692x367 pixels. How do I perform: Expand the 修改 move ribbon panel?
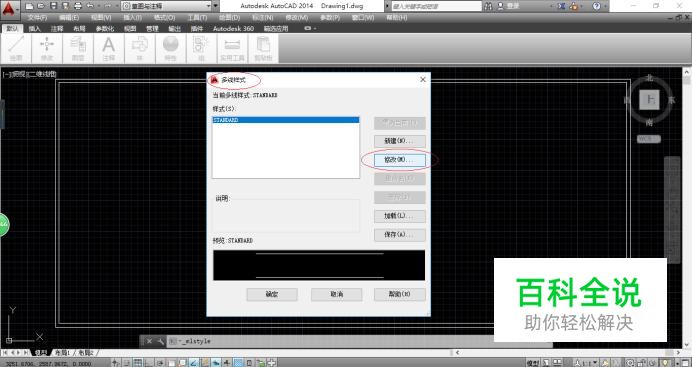click(x=47, y=49)
